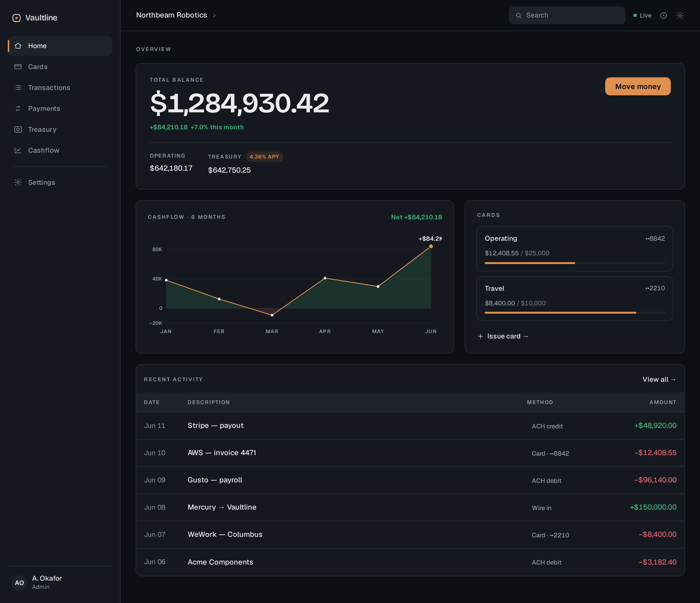
Task: Click the plus icon beside Issue card
Action: [481, 336]
